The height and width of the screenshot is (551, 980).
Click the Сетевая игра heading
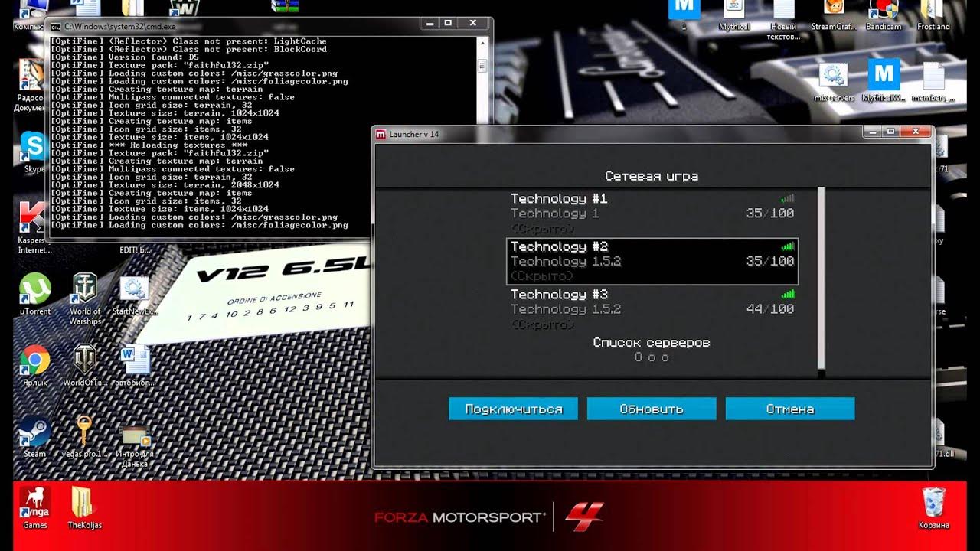click(652, 176)
